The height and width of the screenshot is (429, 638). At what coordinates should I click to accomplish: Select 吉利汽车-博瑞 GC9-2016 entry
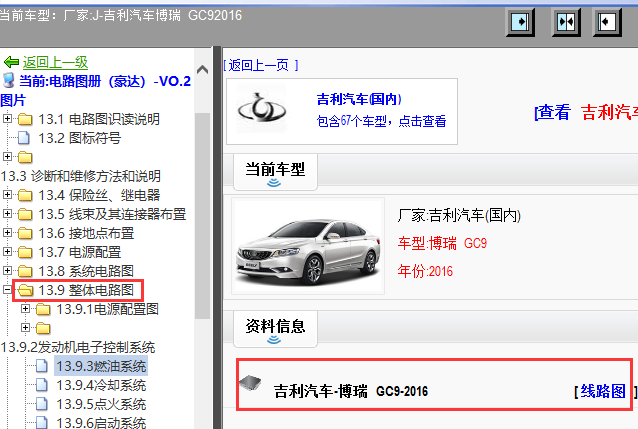(x=351, y=391)
